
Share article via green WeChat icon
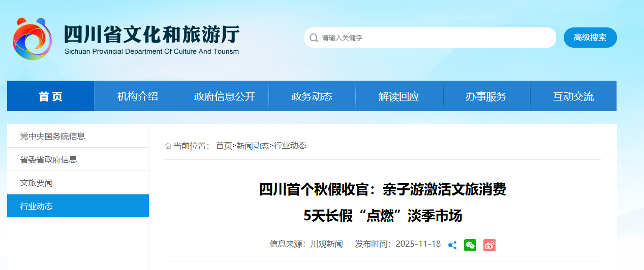470,245
